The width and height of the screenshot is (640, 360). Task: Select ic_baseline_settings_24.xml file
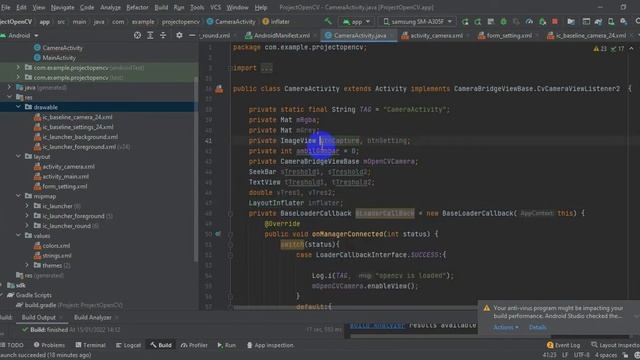[x=77, y=127]
